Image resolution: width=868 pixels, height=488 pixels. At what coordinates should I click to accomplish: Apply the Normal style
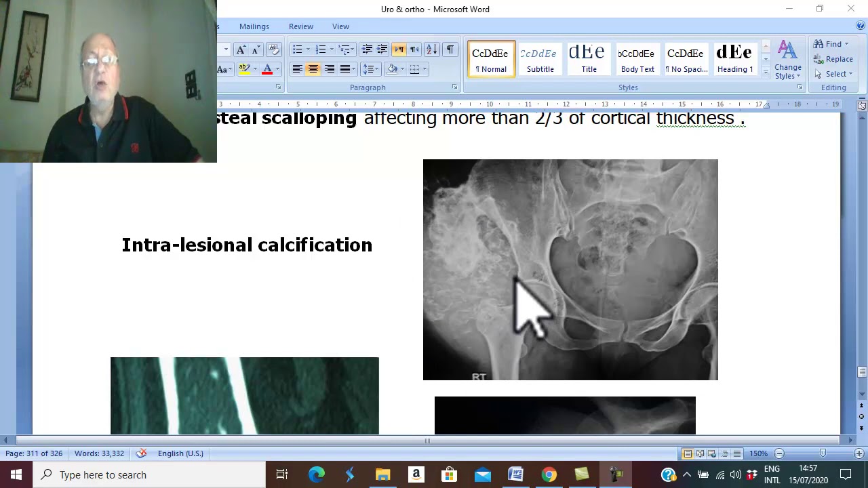click(x=491, y=59)
